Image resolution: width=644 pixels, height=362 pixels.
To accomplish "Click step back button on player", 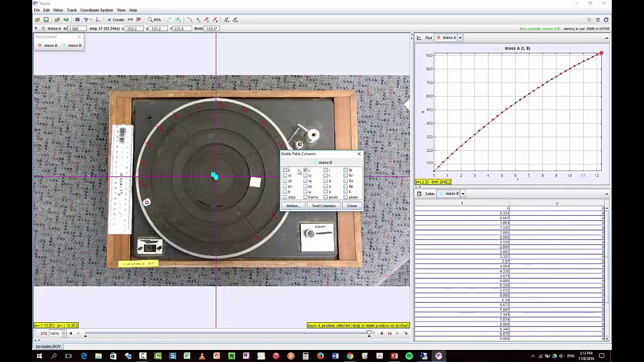I will point(382,333).
